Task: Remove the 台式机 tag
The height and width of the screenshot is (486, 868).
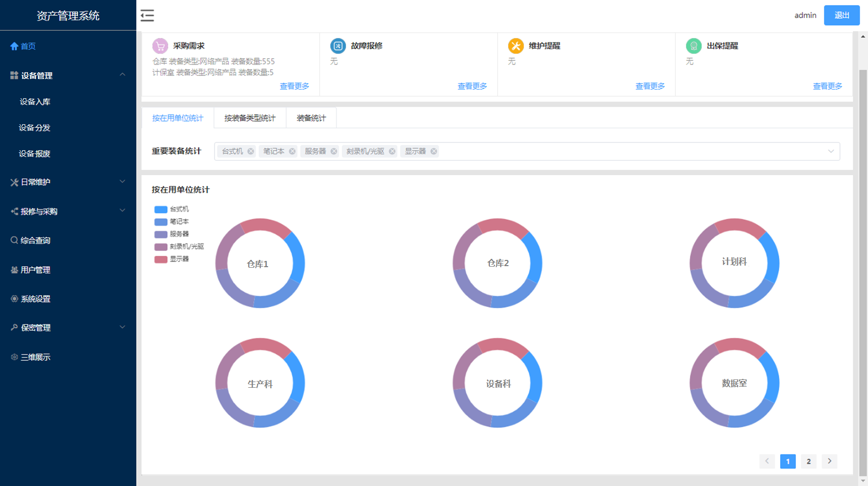Action: click(250, 151)
